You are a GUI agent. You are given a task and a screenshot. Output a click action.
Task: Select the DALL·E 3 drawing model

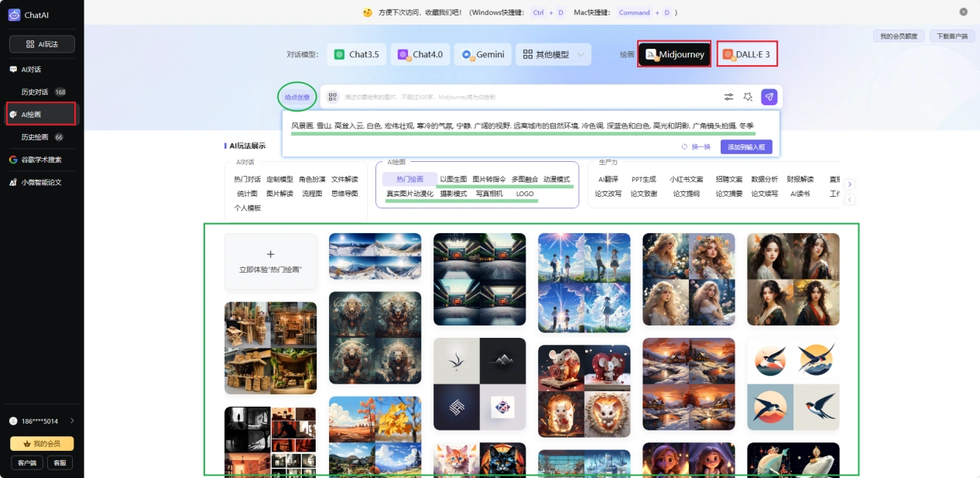click(747, 54)
